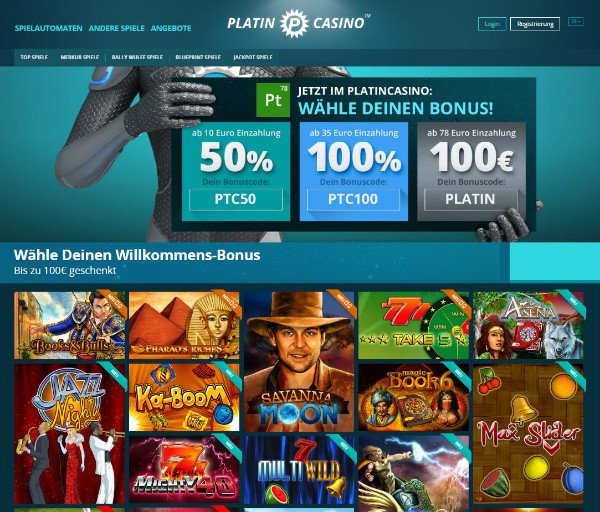Open the language selector dropdown
The image size is (600, 512).
point(576,22)
